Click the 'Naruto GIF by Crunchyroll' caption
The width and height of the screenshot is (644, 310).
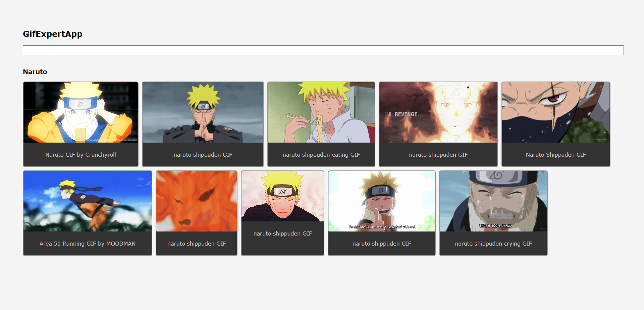(80, 155)
